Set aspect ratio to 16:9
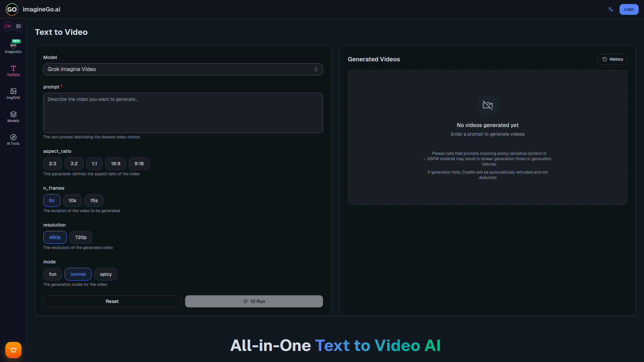The width and height of the screenshot is (644, 362). point(116,164)
